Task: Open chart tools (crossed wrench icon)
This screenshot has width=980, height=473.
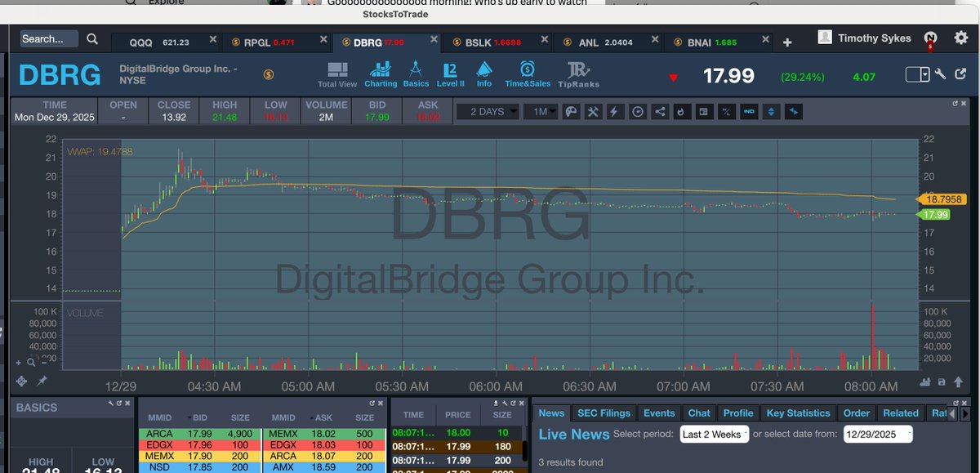Action: click(x=594, y=112)
